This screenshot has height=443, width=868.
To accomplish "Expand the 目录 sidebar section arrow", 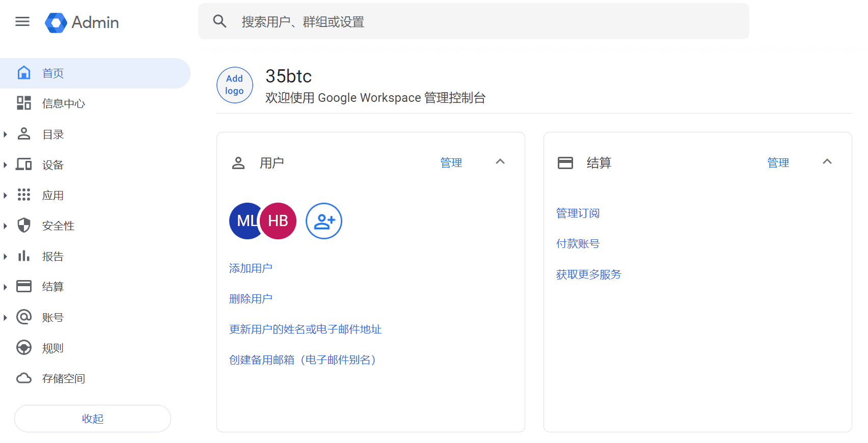I will [x=5, y=134].
